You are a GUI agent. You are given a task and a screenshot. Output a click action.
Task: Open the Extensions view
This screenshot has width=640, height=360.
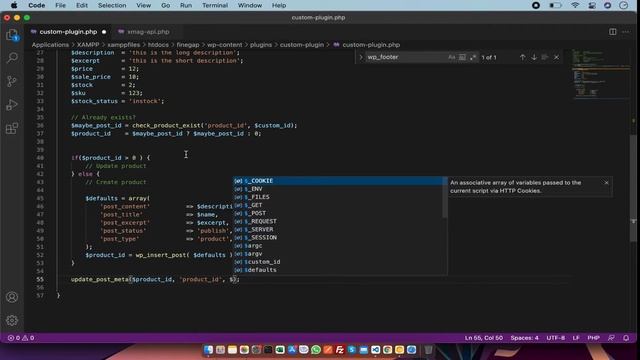click(x=12, y=129)
